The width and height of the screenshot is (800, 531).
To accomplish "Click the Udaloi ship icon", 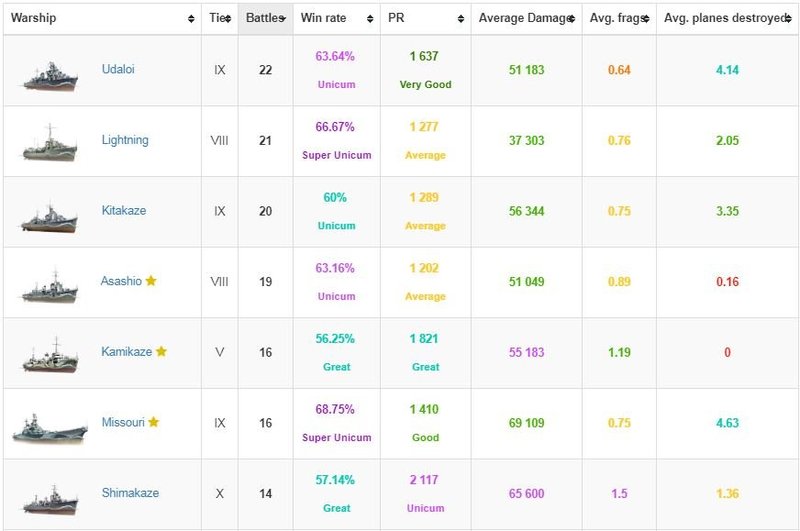I will click(49, 74).
